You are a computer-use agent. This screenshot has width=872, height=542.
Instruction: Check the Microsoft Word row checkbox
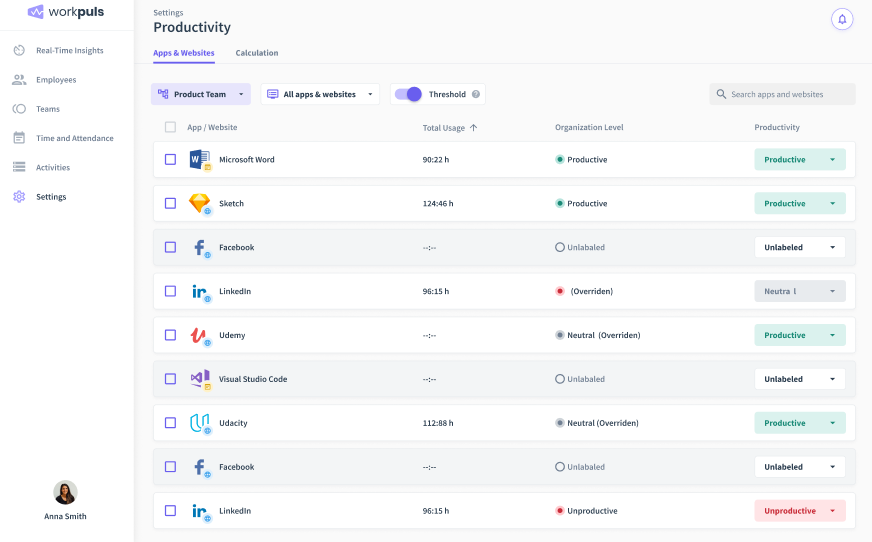coord(170,159)
